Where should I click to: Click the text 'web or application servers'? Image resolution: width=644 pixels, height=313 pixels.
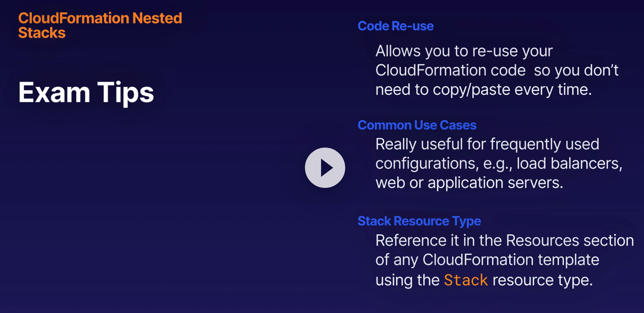pyautogui.click(x=469, y=182)
